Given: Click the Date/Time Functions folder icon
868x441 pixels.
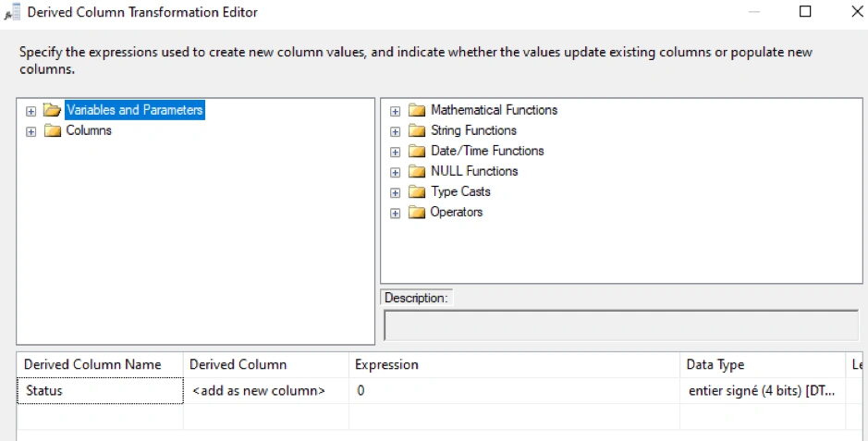Looking at the screenshot, I should point(417,151).
